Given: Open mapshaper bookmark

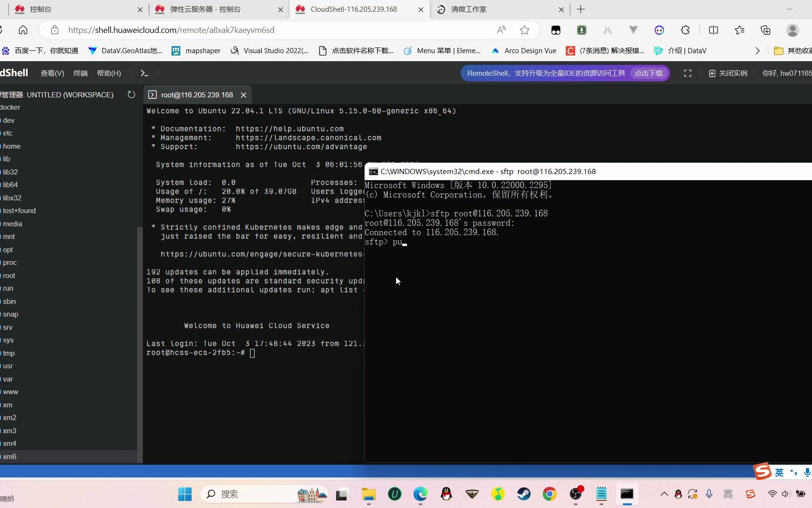Looking at the screenshot, I should (x=196, y=51).
